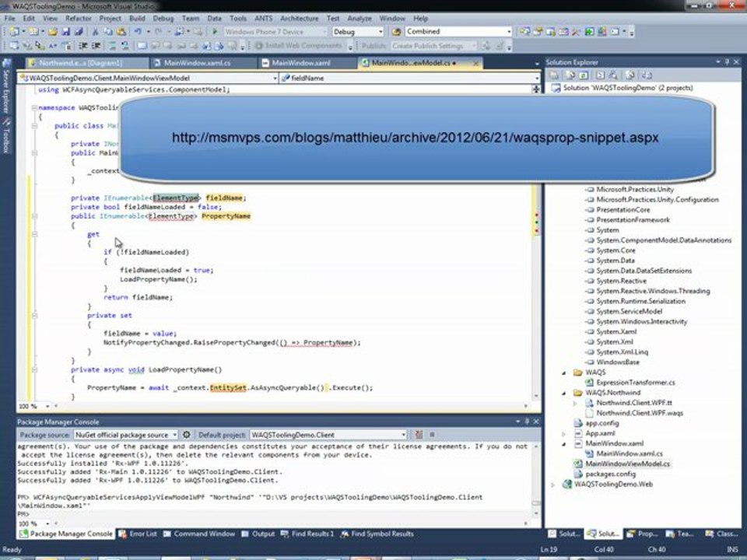Click the PropertyName placeholder in code
This screenshot has height=560, width=747.
coord(226,216)
